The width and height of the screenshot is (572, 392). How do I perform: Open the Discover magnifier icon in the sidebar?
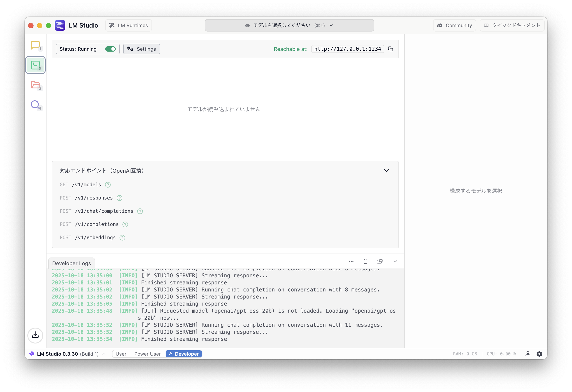35,105
